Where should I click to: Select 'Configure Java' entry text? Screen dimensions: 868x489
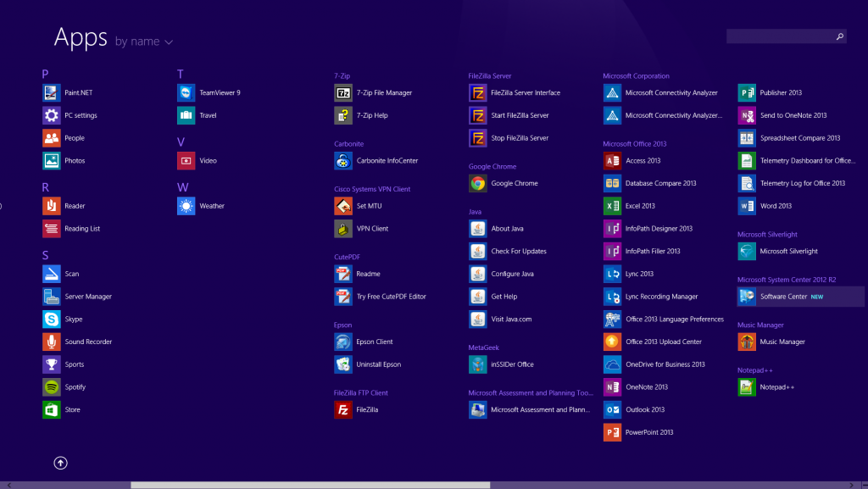pos(513,274)
